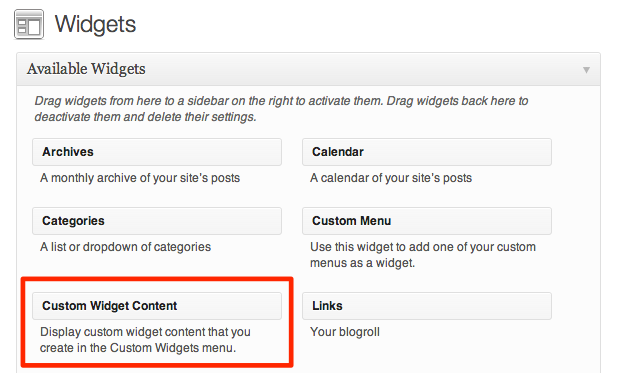Collapse the Available Widgets panel arrow
Image resolution: width=617 pixels, height=373 pixels.
pyautogui.click(x=586, y=70)
